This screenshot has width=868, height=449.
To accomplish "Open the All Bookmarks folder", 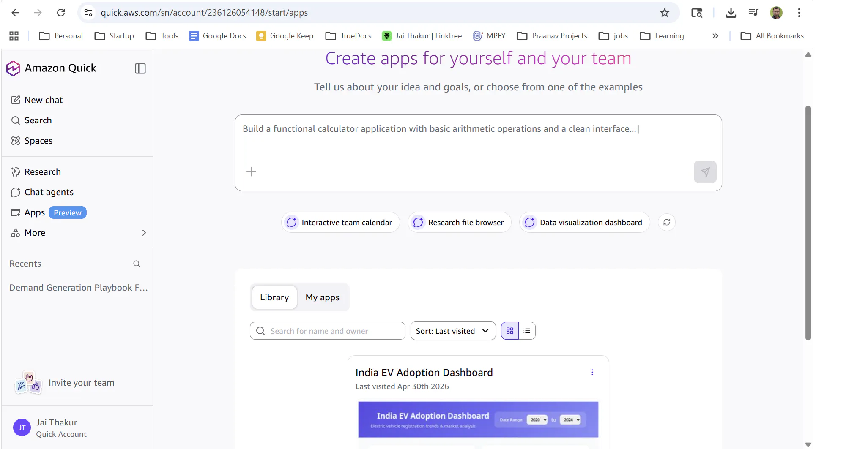I will (772, 36).
